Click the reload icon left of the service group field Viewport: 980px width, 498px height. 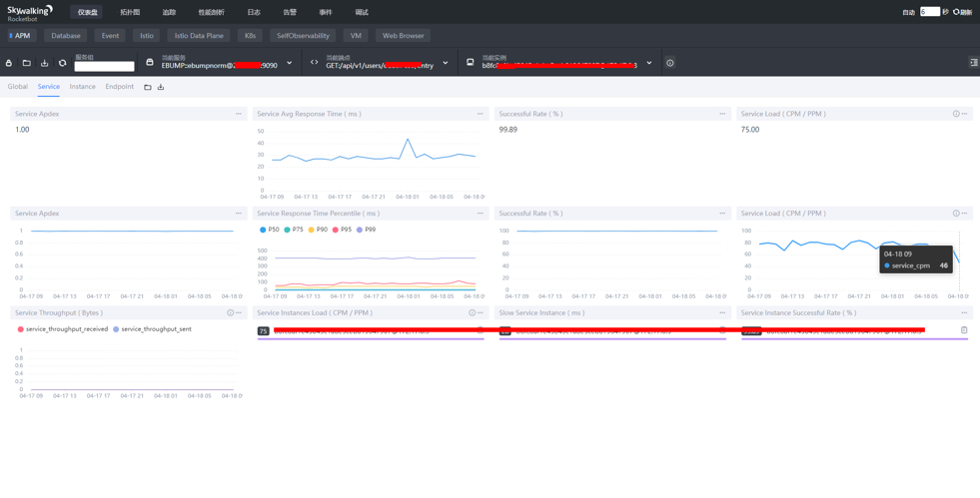pyautogui.click(x=62, y=63)
